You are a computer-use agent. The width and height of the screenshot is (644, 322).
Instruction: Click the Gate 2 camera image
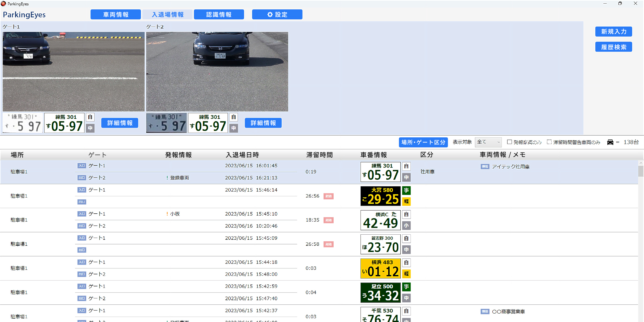point(217,72)
